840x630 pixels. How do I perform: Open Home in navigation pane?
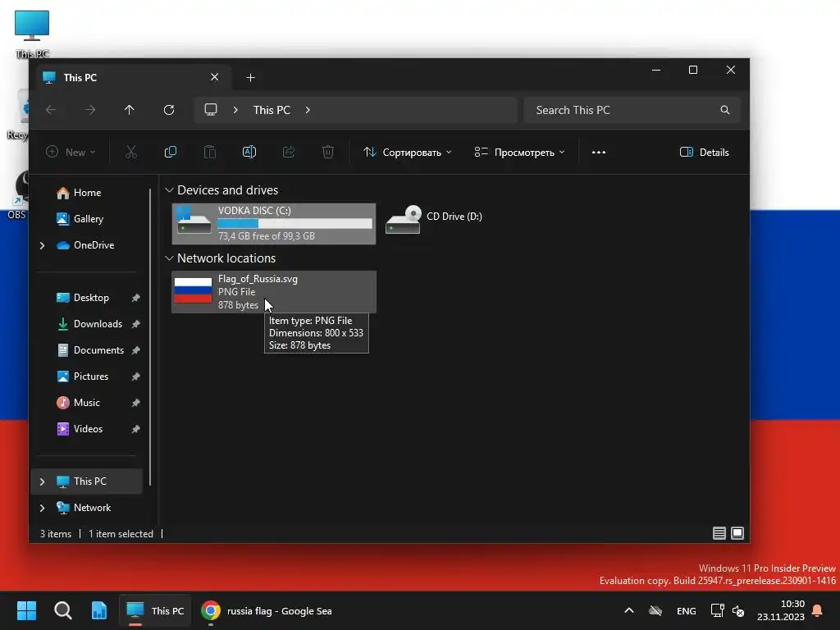[x=79, y=193]
